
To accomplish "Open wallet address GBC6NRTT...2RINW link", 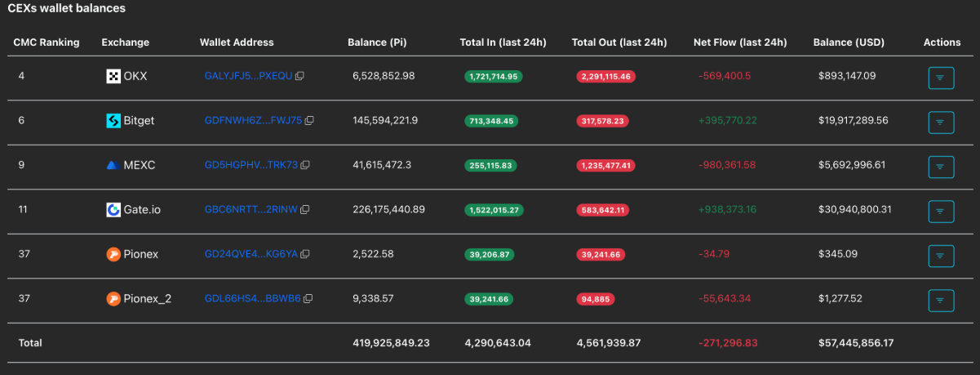I will [x=251, y=210].
